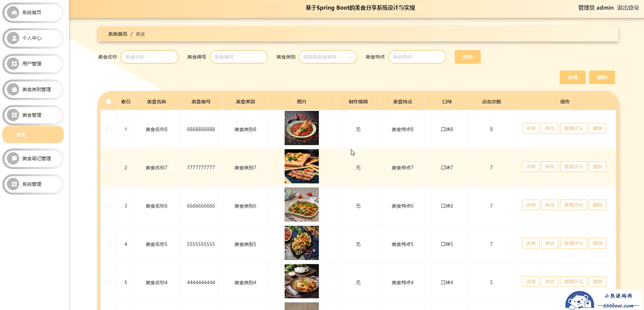Click the top 删除 batch button

click(602, 77)
